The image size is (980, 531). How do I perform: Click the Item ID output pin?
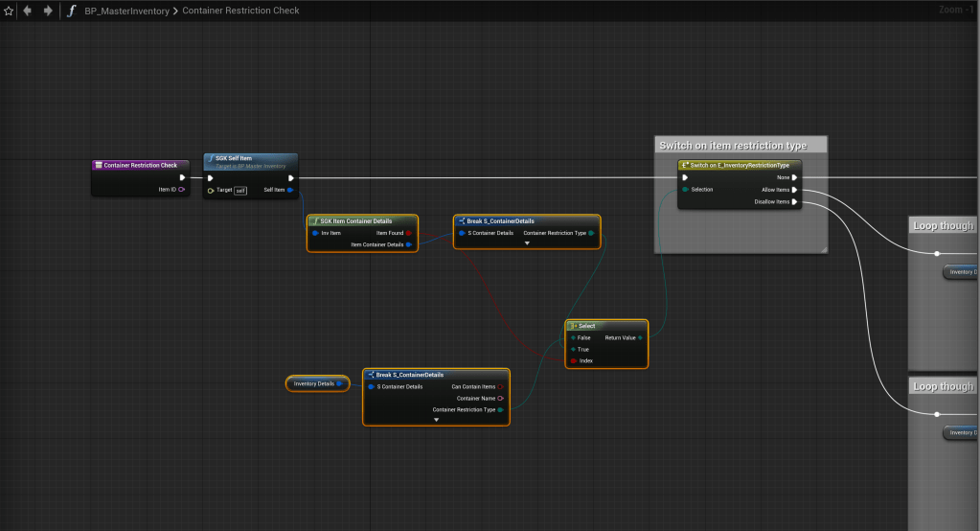pyautogui.click(x=181, y=190)
